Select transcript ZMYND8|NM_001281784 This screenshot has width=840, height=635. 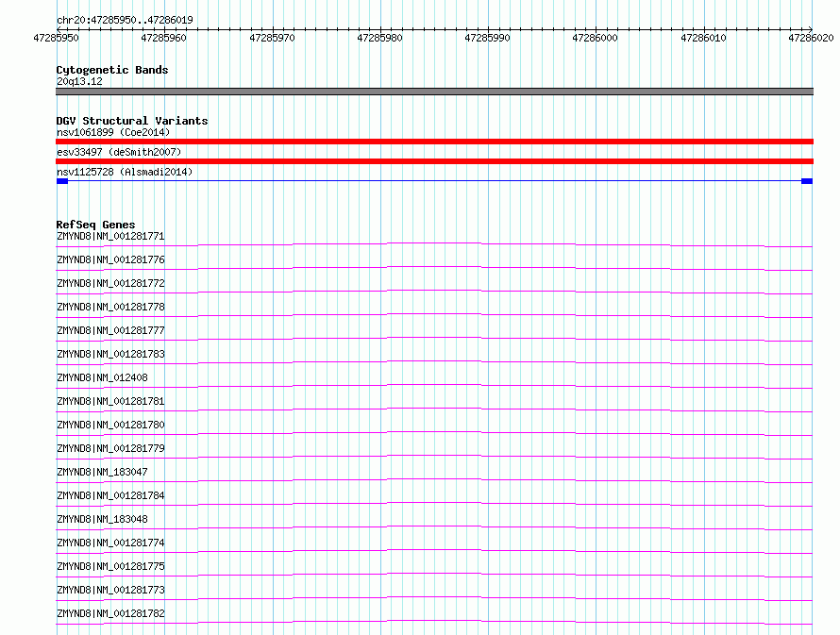pyautogui.click(x=110, y=495)
